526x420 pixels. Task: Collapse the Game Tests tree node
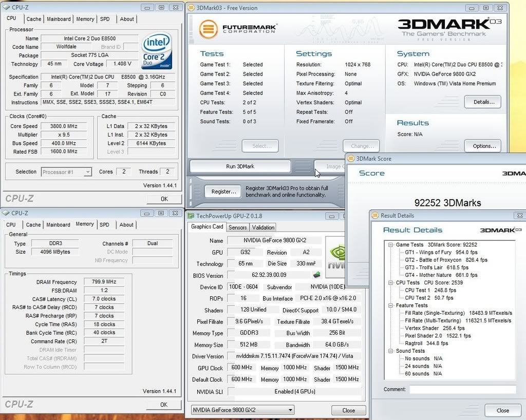coord(390,245)
